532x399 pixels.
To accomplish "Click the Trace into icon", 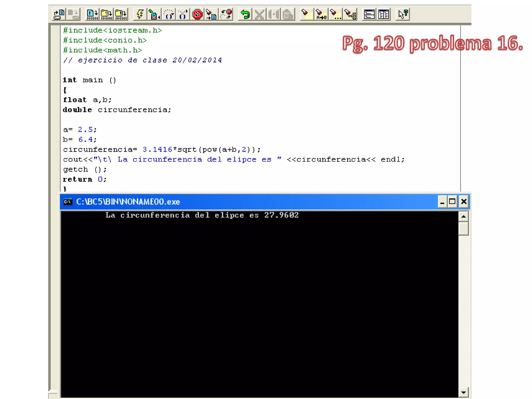I will coord(183,14).
